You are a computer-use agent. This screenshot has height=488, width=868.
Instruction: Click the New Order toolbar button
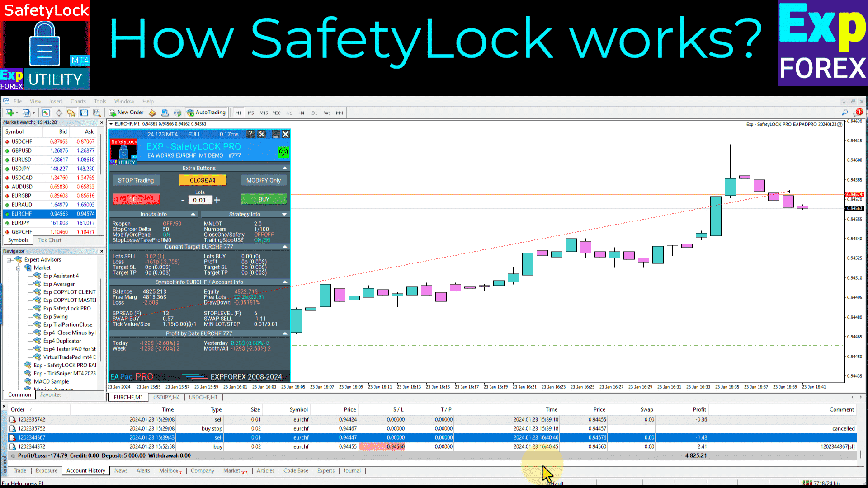tap(126, 113)
